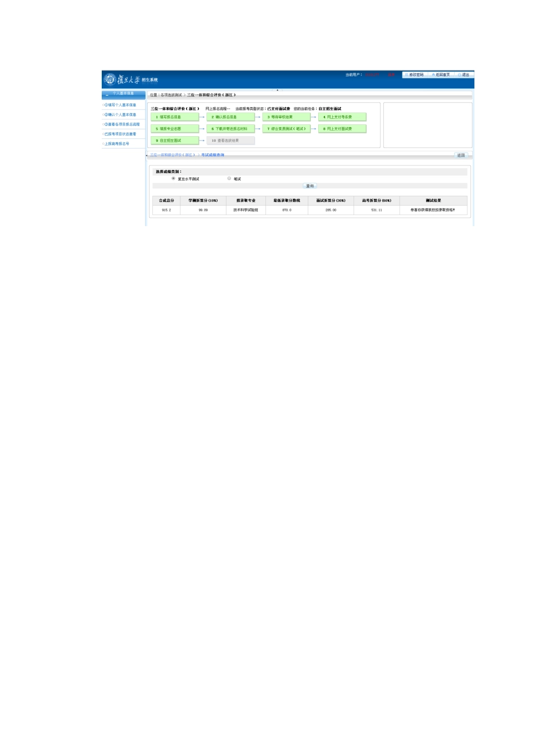Screen dimensions: 534x756
Task: Click the 退出 logout button
Action: [464, 75]
